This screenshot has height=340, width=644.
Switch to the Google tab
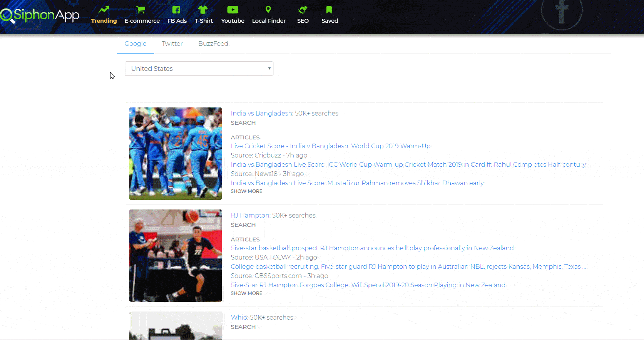[135, 44]
